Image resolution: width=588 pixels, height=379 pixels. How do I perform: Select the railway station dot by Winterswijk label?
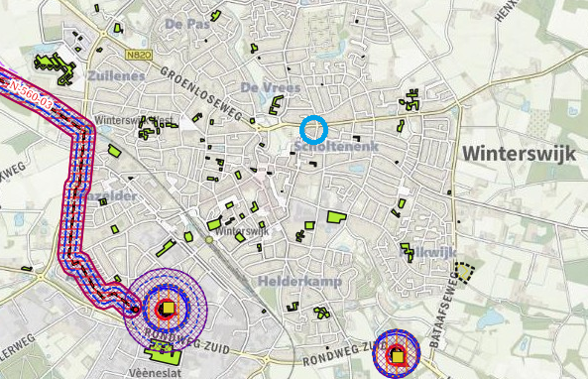coord(209,239)
